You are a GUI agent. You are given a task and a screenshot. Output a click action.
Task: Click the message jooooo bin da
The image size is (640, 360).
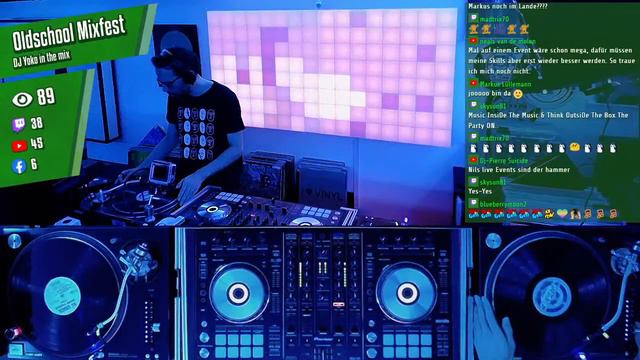pyautogui.click(x=489, y=94)
